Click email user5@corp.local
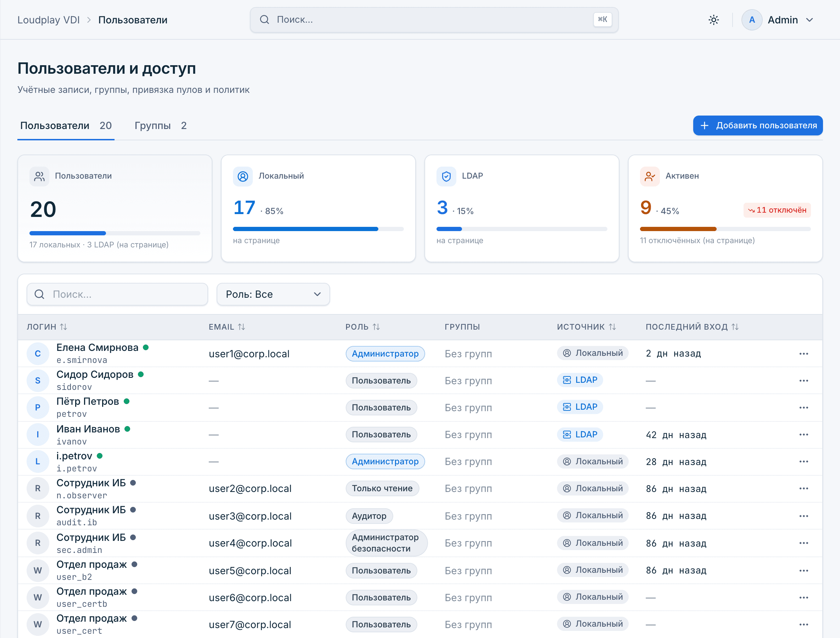Viewport: 840px width, 638px height. (250, 571)
